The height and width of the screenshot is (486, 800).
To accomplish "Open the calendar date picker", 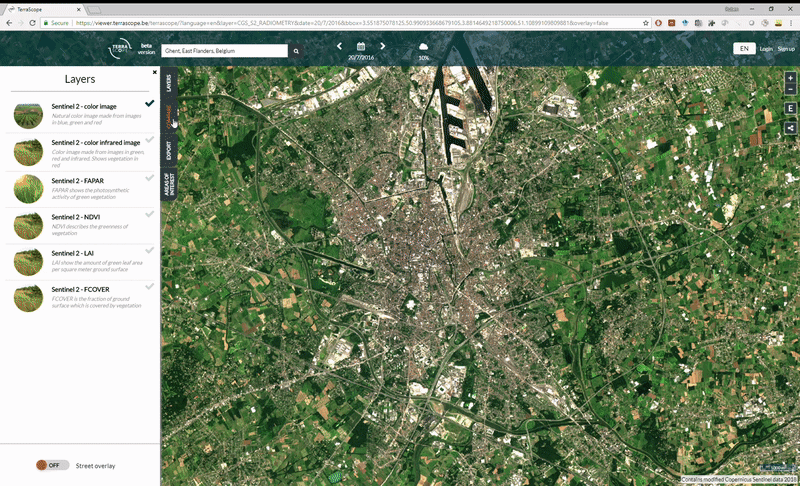I will coord(360,47).
